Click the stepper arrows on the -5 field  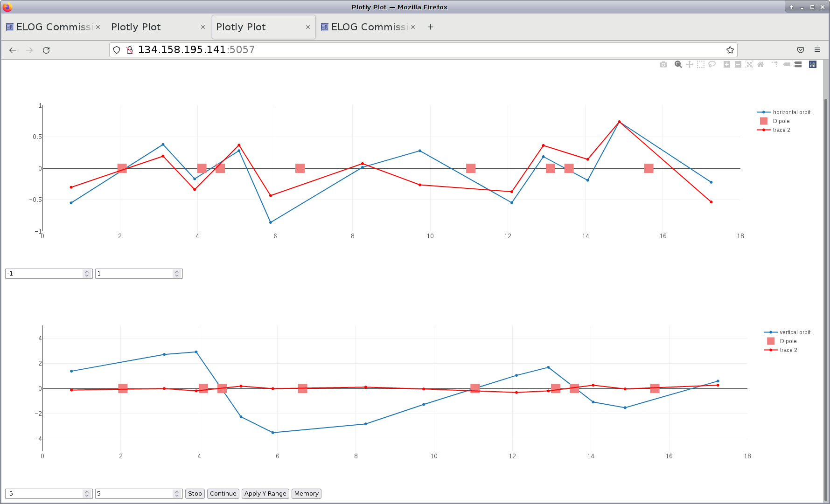click(x=86, y=494)
